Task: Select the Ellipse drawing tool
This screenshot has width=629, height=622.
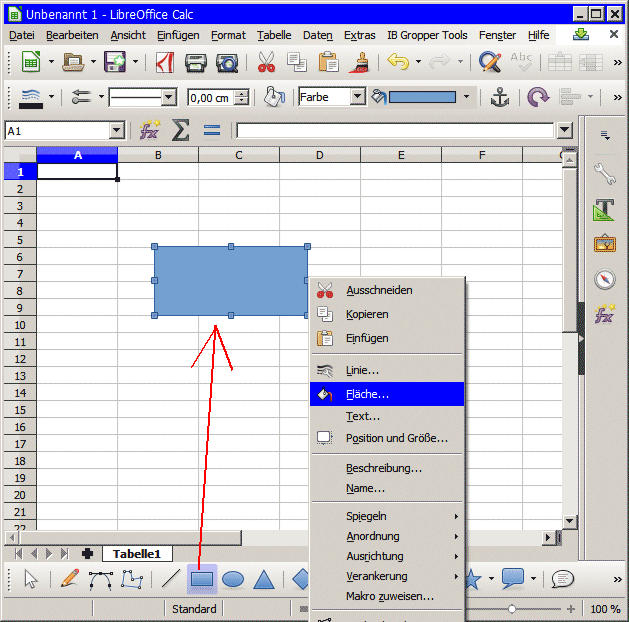Action: pyautogui.click(x=233, y=579)
